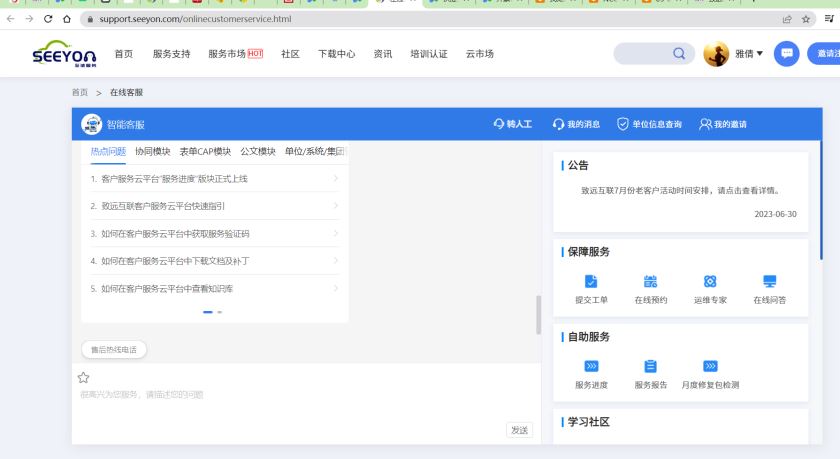Click the 月度修复包检测 patch check icon
840x459 pixels.
tap(710, 366)
